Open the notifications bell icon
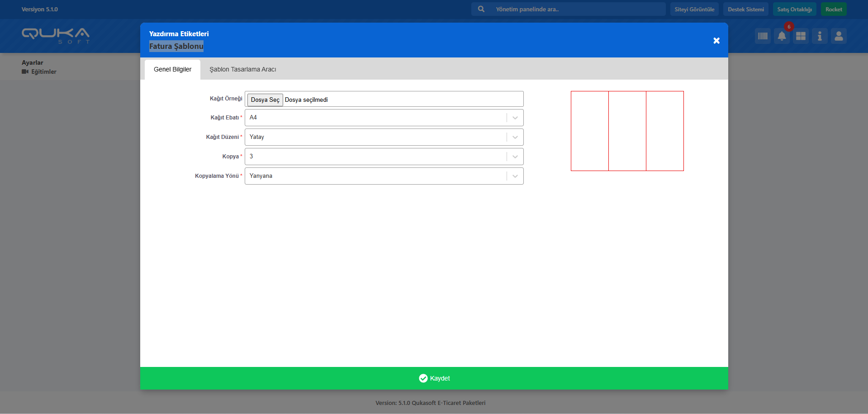 782,36
